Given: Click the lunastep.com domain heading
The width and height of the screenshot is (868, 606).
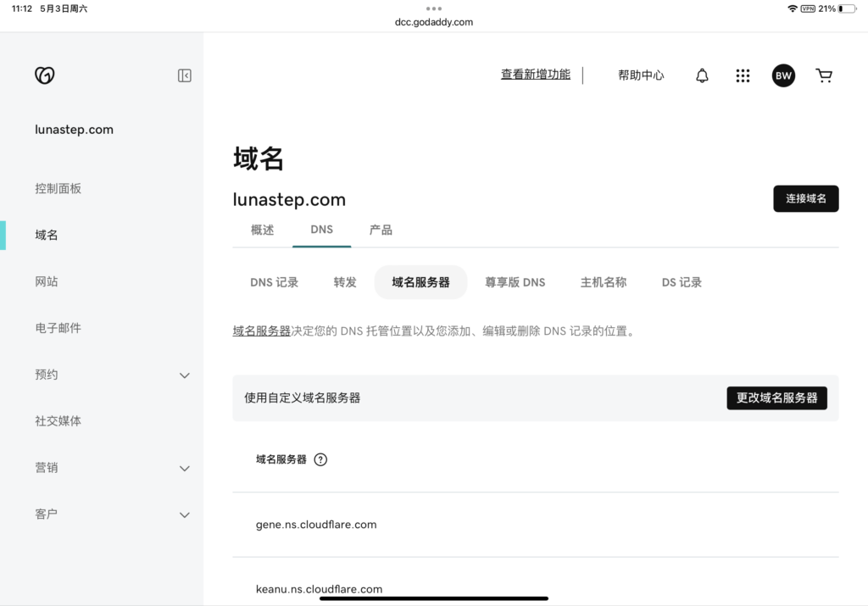Looking at the screenshot, I should click(289, 200).
